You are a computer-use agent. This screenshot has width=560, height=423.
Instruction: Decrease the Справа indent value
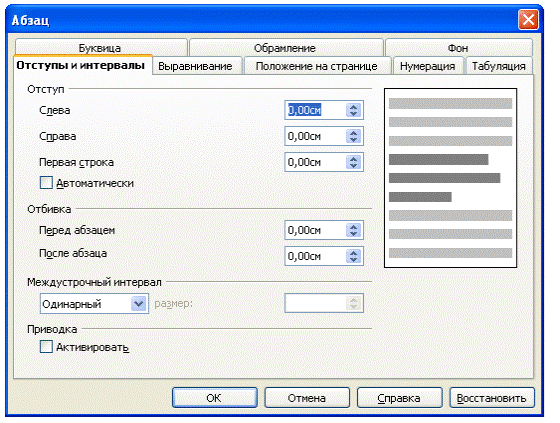pos(354,139)
